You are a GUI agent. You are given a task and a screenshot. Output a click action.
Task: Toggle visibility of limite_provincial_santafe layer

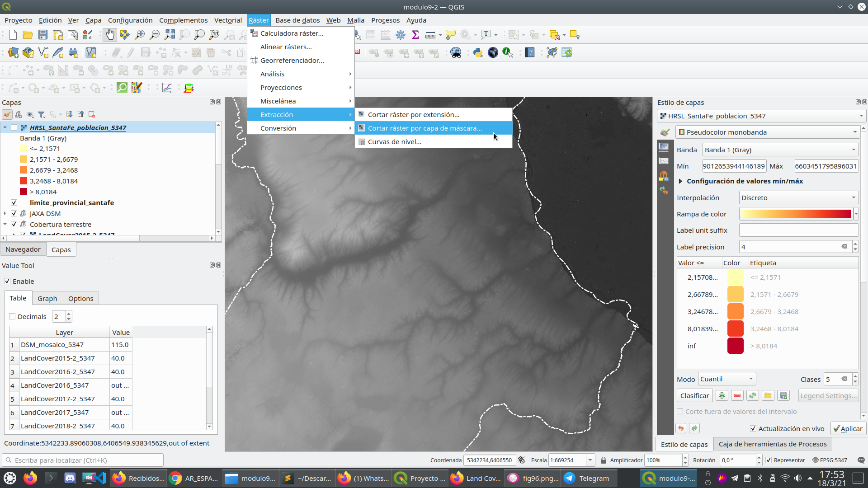click(14, 202)
